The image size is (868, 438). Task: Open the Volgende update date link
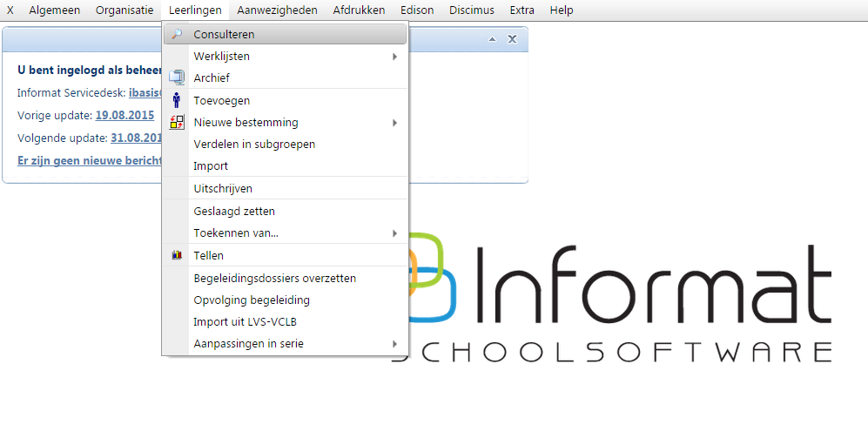[x=136, y=138]
